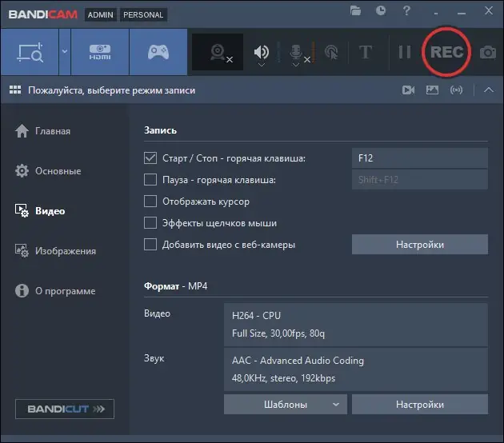Screen dimensions: 504x443
Task: Toggle mouse click effects cursor icon
Action: tap(331, 52)
